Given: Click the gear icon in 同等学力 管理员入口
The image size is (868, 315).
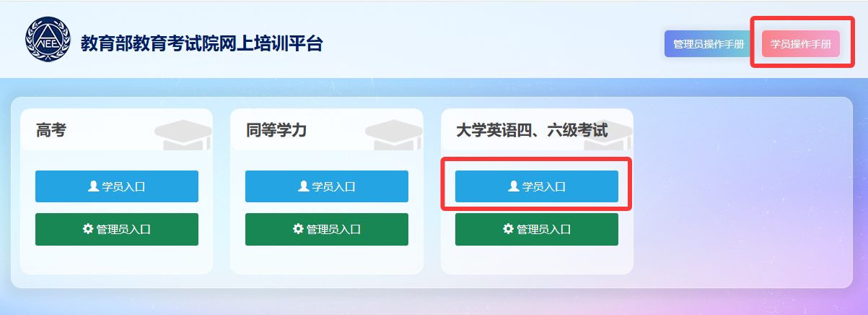Looking at the screenshot, I should 298,229.
